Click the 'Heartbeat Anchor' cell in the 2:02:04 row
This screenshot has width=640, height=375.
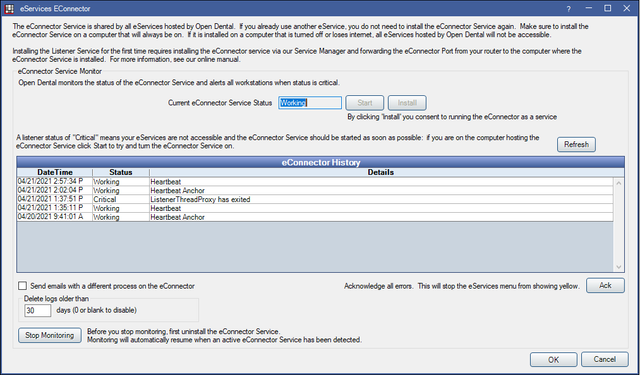[381, 191]
